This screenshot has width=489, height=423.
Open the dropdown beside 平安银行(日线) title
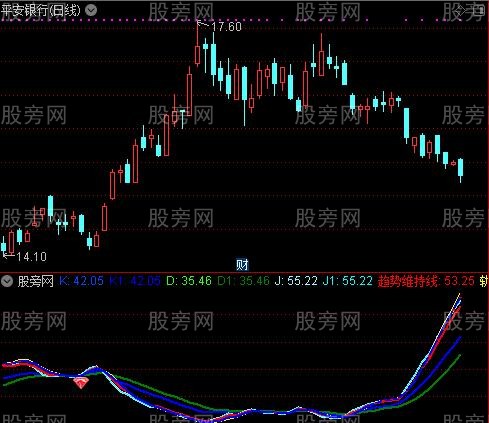pyautogui.click(x=91, y=10)
